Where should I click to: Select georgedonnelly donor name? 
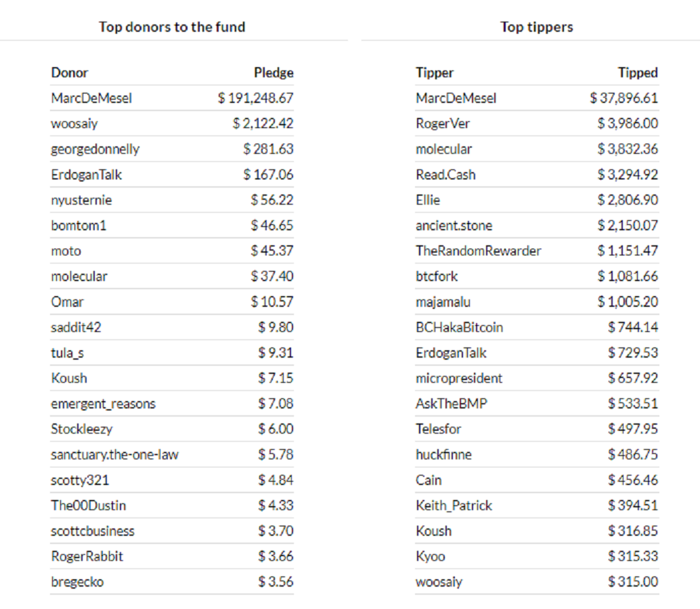coord(95,149)
